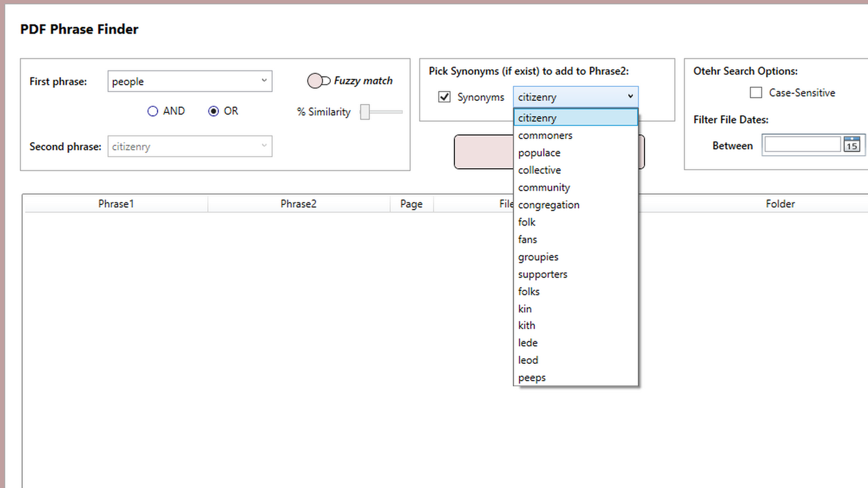Image resolution: width=868 pixels, height=488 pixels.
Task: Open the date picker calendar icon
Action: click(x=852, y=144)
